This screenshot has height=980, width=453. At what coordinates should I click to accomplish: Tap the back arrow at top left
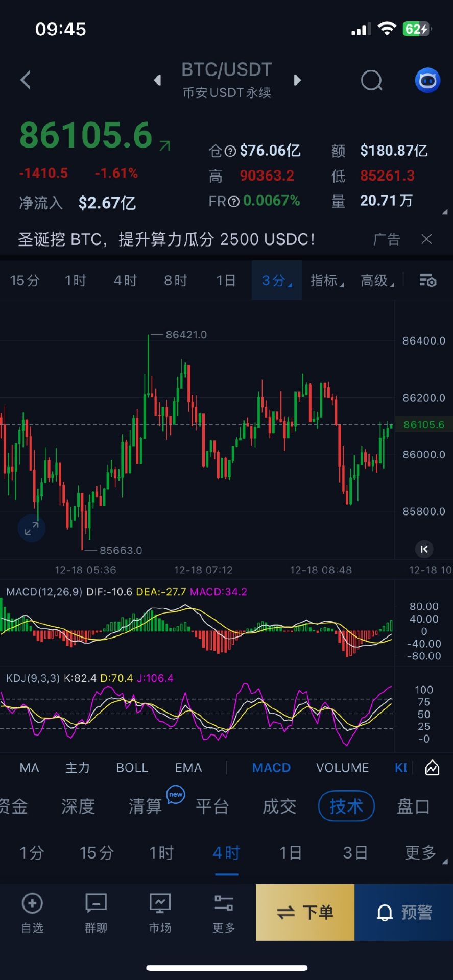(x=26, y=80)
